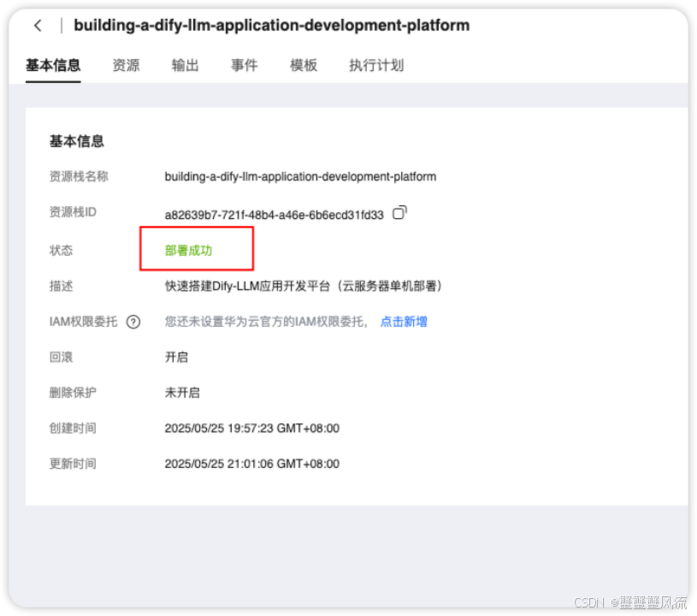Click the update time 2025/05/25 21:01:06
The height and width of the screenshot is (616, 697).
(x=252, y=464)
